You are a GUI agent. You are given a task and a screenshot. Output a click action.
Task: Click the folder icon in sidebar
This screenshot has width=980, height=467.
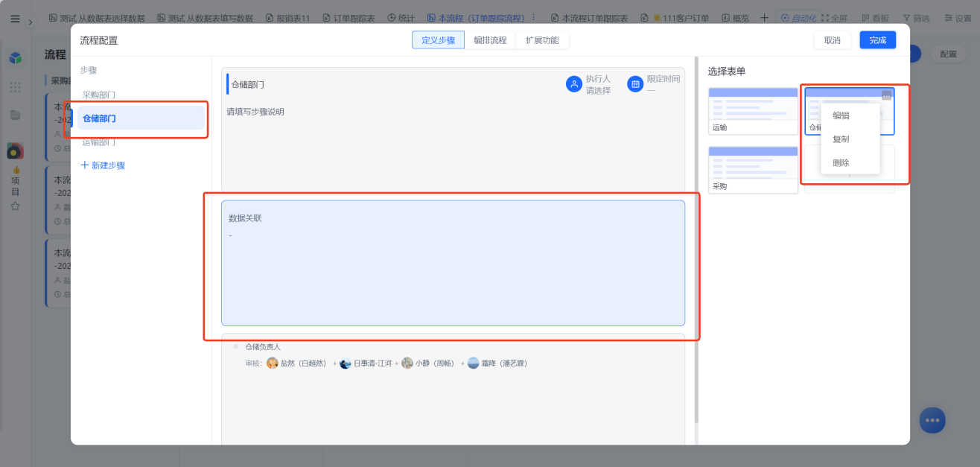pyautogui.click(x=16, y=115)
